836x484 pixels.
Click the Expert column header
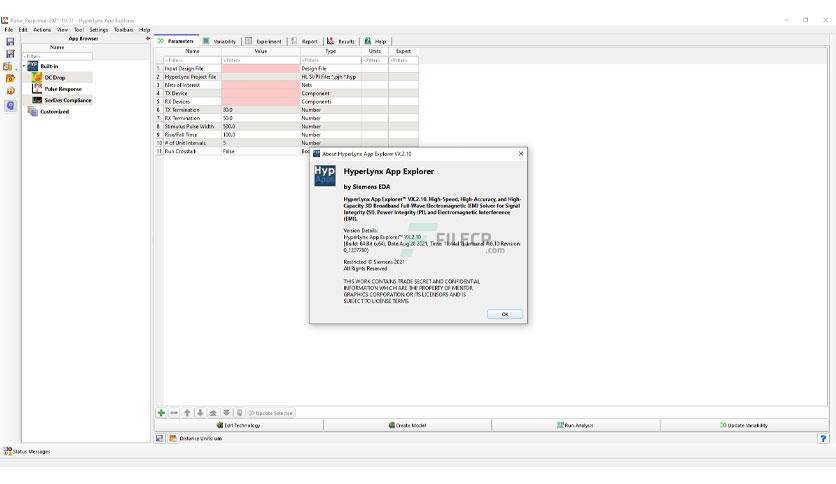pyautogui.click(x=403, y=51)
